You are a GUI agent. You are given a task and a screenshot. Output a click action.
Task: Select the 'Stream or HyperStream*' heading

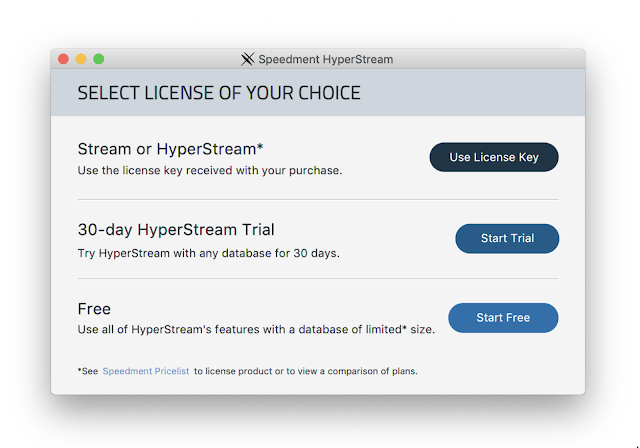coord(171,149)
